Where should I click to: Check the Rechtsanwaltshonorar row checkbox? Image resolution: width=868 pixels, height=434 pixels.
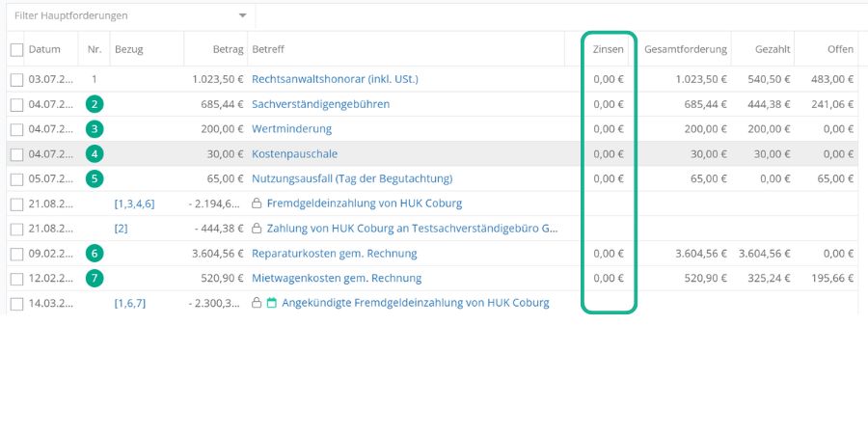coord(16,79)
